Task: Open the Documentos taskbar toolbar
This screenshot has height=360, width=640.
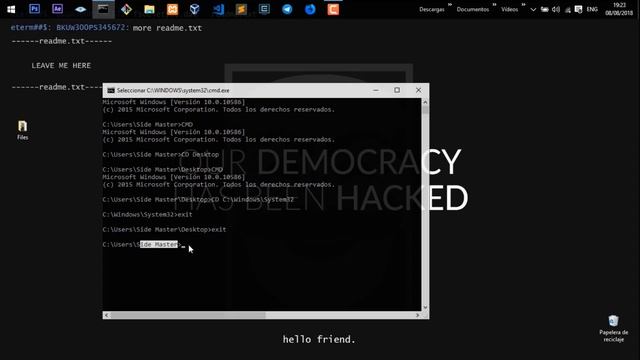Action: (473, 9)
